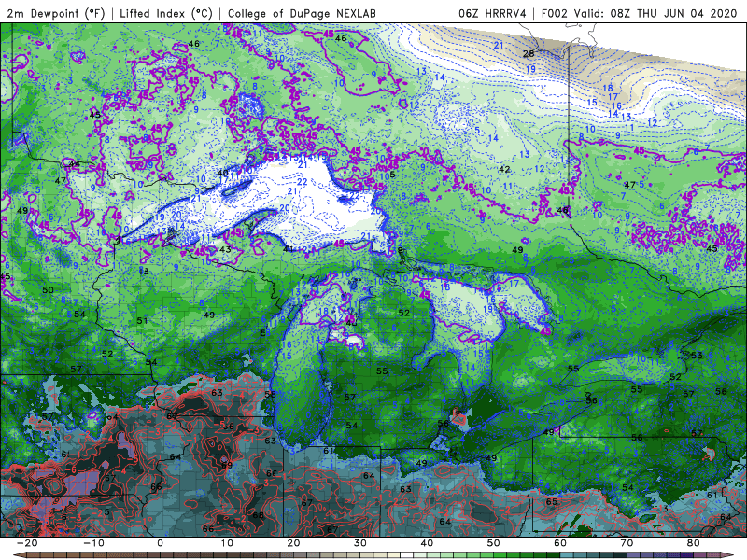Select the '70' color scale label
This screenshot has width=747, height=560.
point(627,543)
